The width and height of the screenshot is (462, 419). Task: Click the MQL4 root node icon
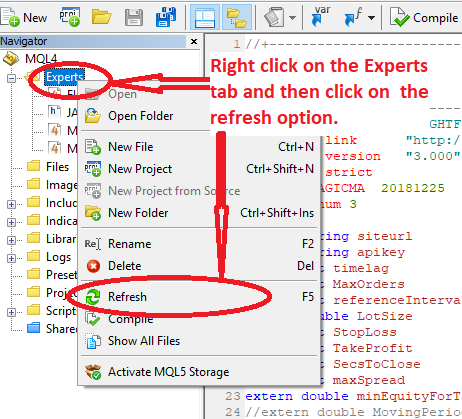[11, 59]
